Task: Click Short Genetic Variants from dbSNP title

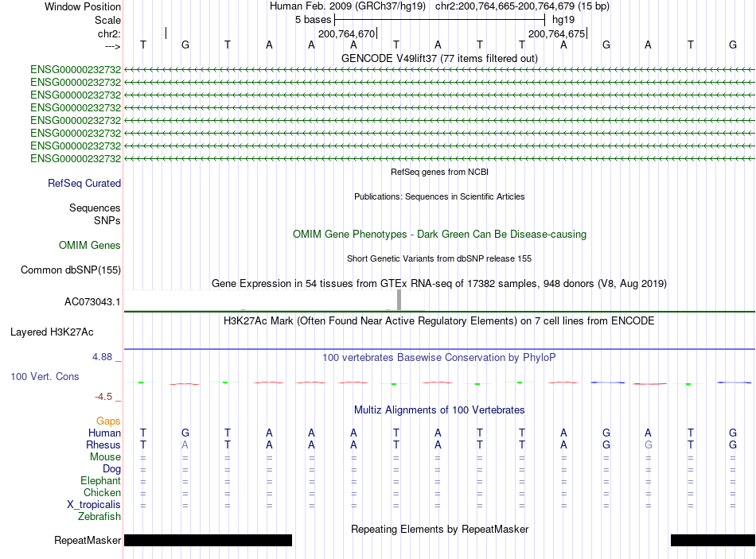Action: [x=439, y=258]
